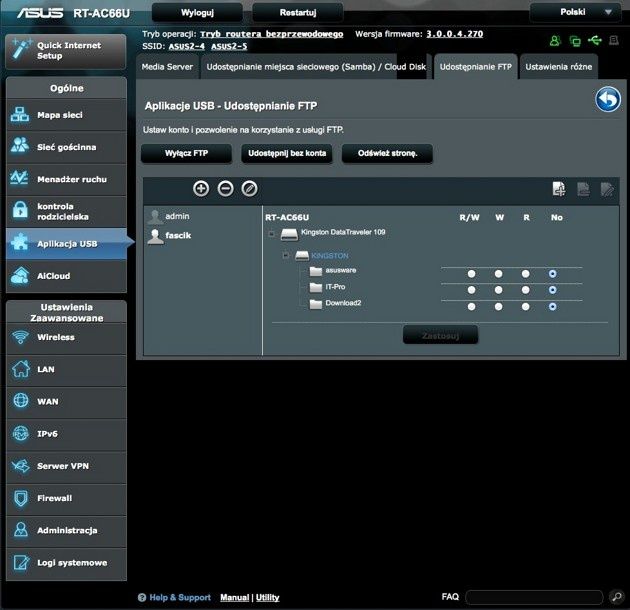
Task: Open Administracja in sidebar
Action: click(66, 530)
